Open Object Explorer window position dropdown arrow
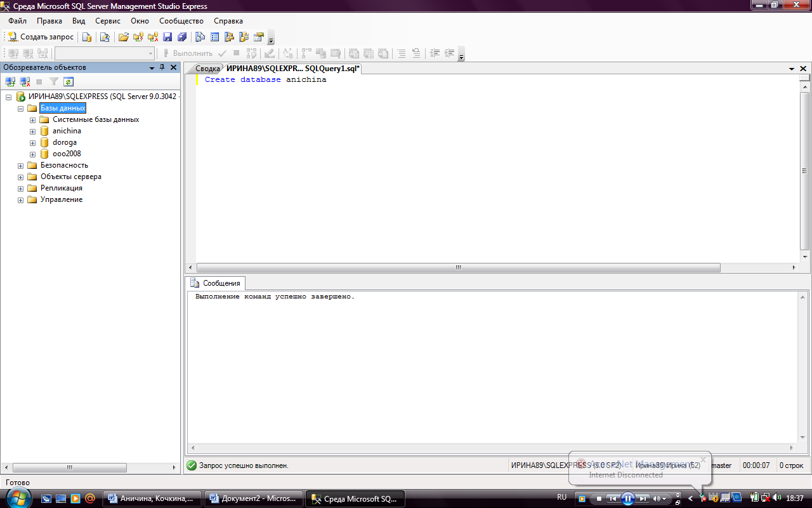The image size is (812, 508). [x=152, y=67]
